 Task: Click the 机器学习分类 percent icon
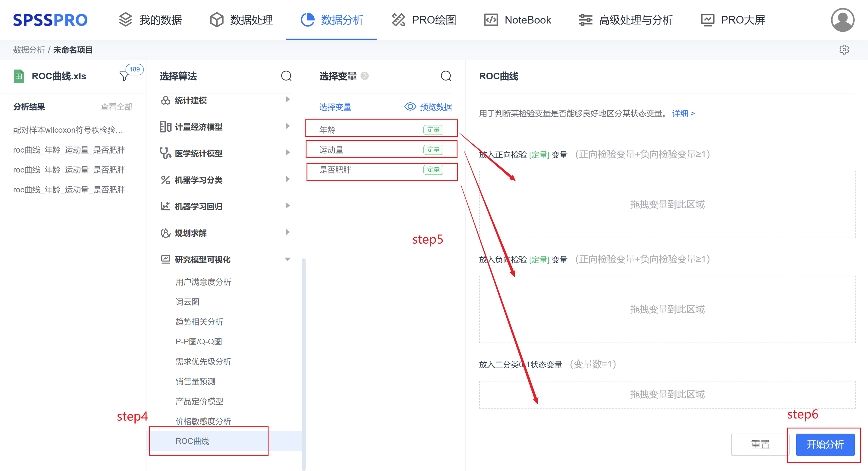point(165,180)
